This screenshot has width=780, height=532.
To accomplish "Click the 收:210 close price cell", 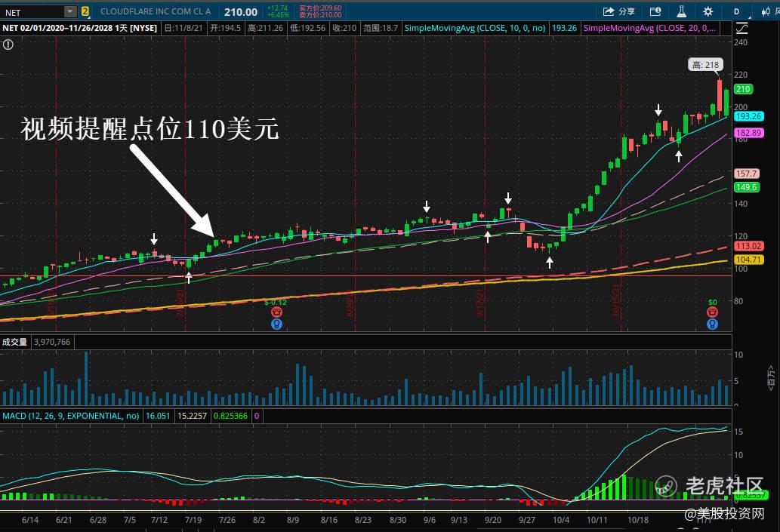I will pyautogui.click(x=344, y=28).
